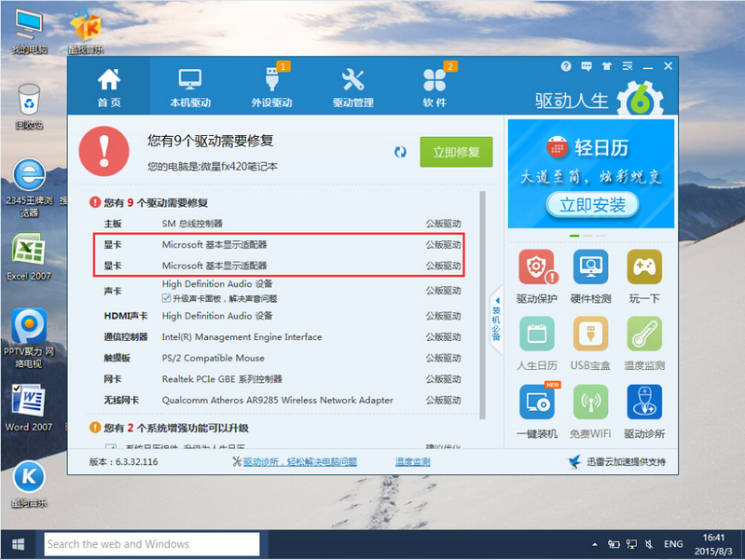Select the first banner carousel dot
This screenshot has width=745, height=560.
click(574, 236)
